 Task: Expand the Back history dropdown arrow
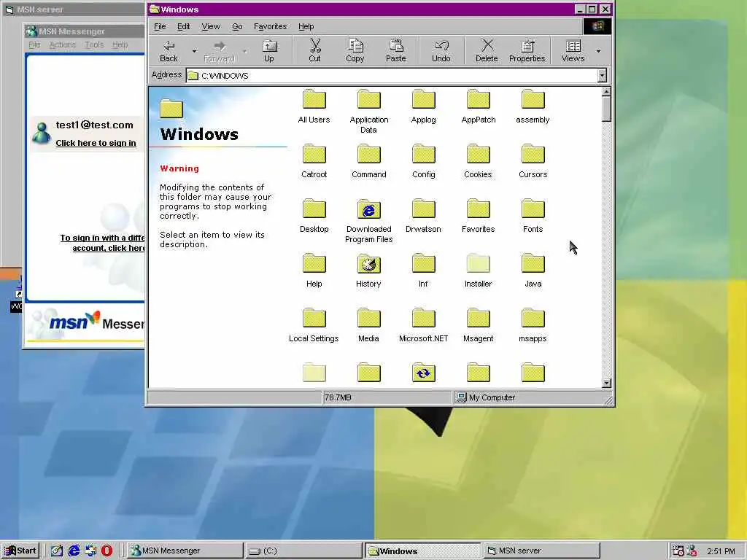194,51
